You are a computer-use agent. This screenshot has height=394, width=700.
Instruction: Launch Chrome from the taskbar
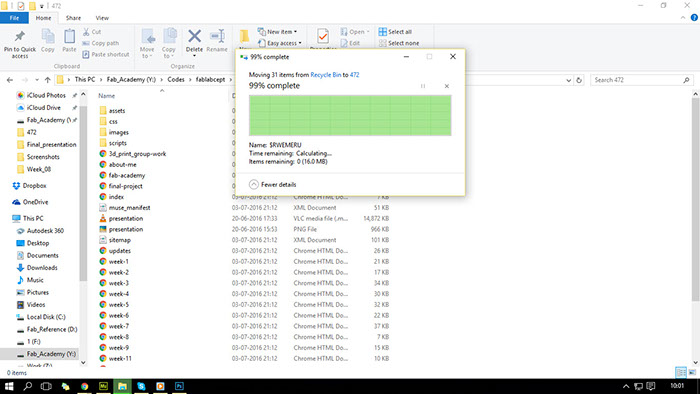pos(84,386)
